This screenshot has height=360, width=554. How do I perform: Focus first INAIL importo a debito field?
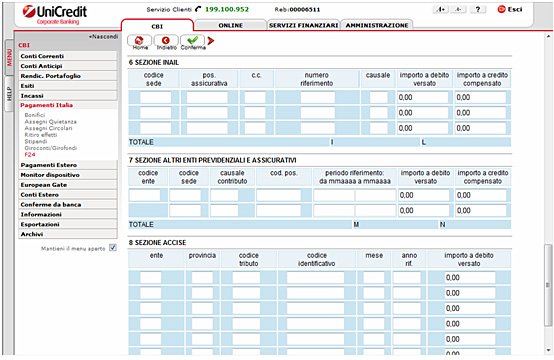click(423, 97)
